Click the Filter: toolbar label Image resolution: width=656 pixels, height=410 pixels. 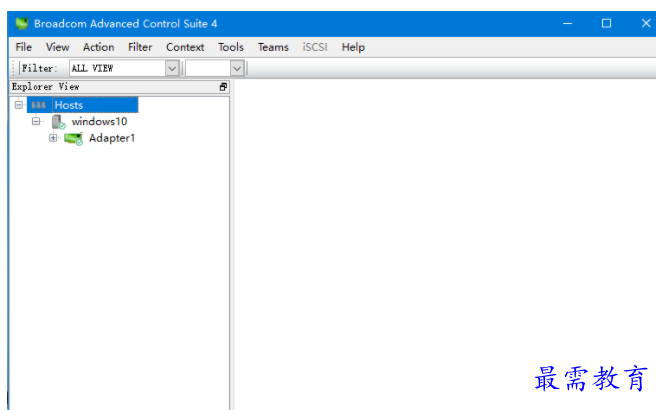[39, 68]
